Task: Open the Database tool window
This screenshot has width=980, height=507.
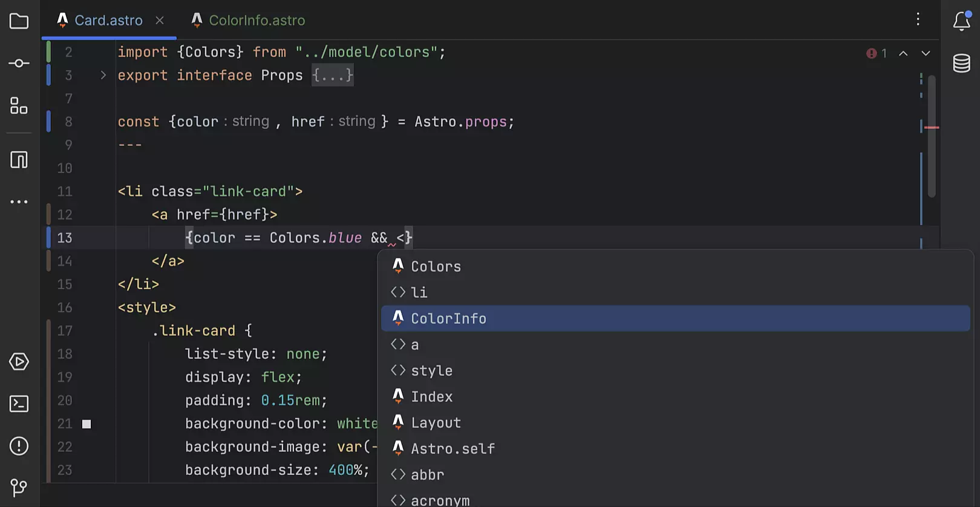Action: tap(961, 64)
